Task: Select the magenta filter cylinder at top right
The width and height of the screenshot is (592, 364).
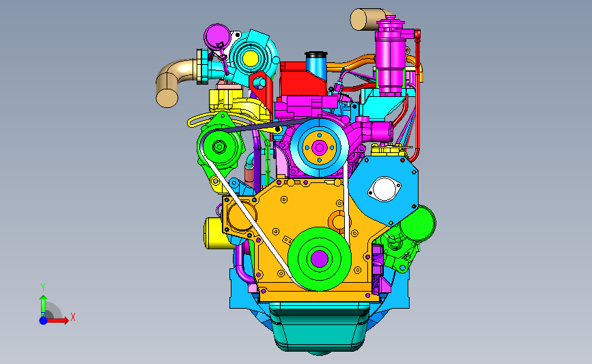Action: [391, 57]
